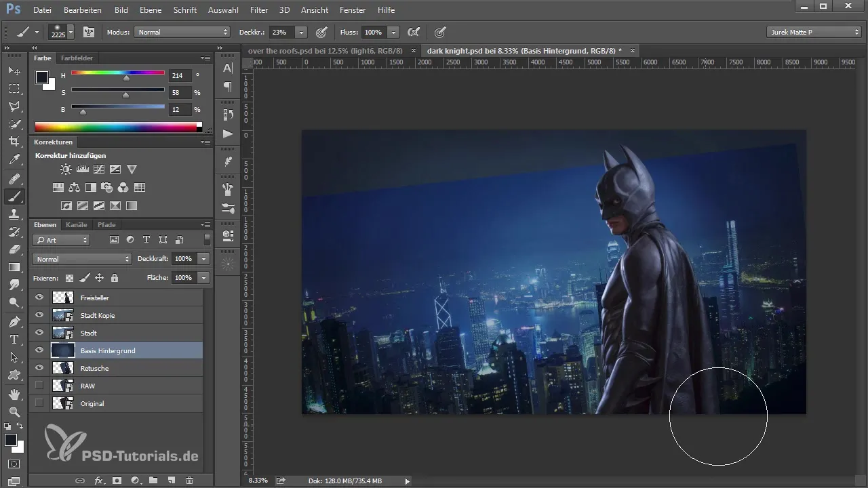
Task: Delete layer with trash icon
Action: tap(189, 480)
